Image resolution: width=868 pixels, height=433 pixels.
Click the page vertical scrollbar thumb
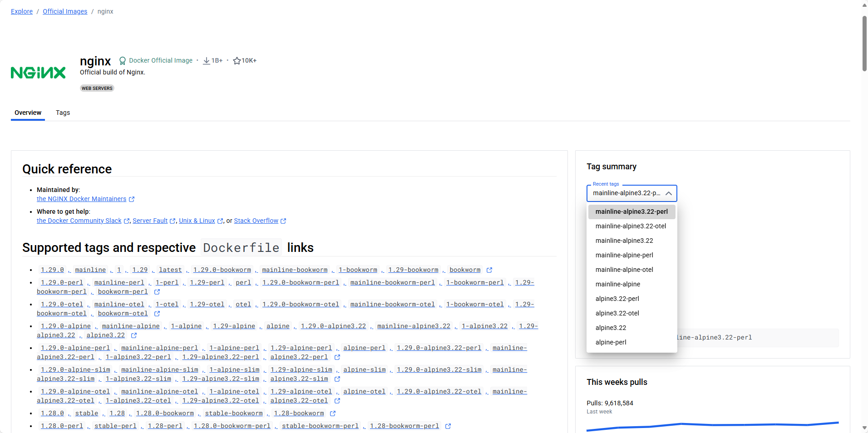point(864,44)
